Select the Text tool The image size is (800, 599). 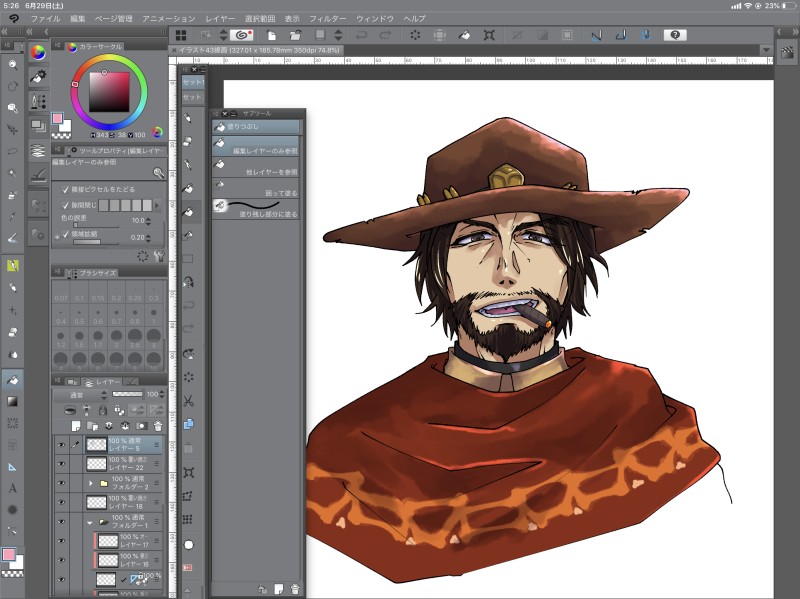click(12, 488)
